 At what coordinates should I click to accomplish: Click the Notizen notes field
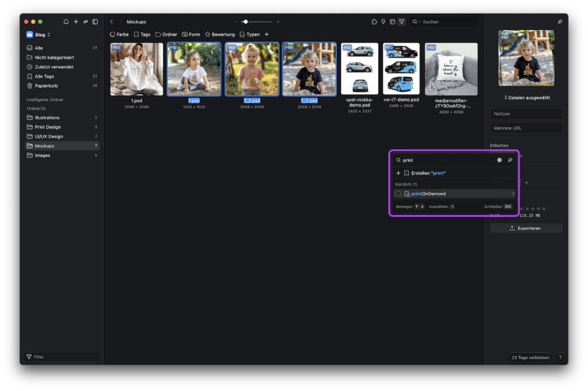526,114
